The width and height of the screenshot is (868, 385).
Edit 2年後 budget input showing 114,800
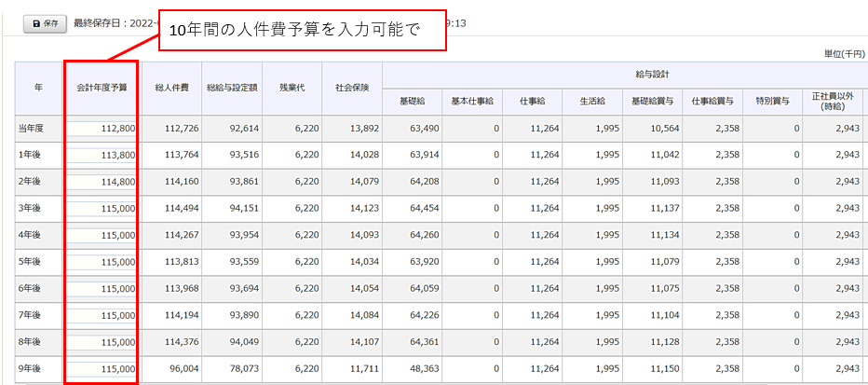click(102, 182)
